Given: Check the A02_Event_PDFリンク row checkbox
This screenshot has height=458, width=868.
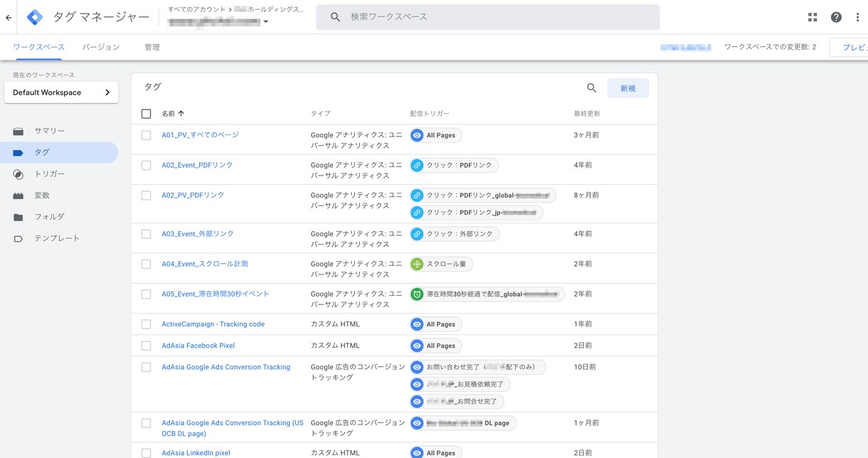Looking at the screenshot, I should tap(147, 165).
